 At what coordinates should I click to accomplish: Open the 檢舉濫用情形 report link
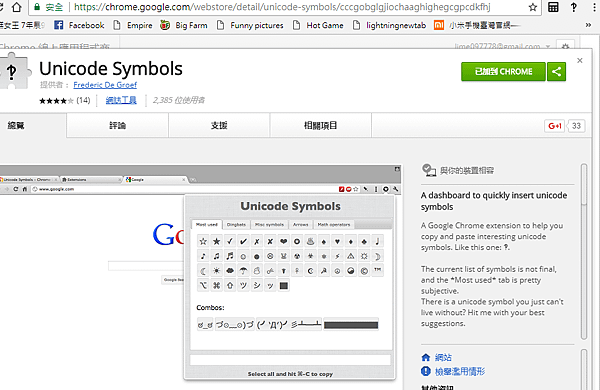coord(460,371)
